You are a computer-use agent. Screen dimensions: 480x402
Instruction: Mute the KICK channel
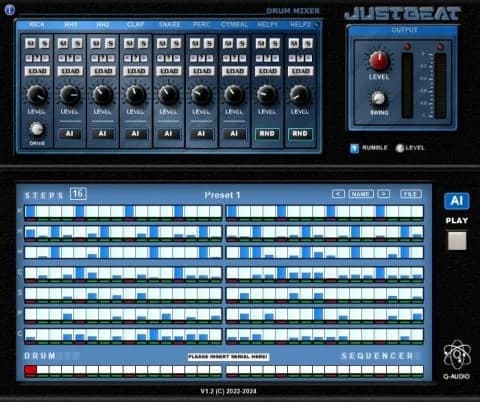[31, 43]
